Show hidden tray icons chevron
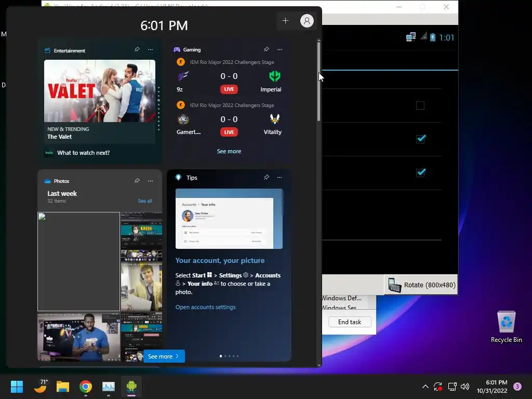532x399 pixels. 425,387
